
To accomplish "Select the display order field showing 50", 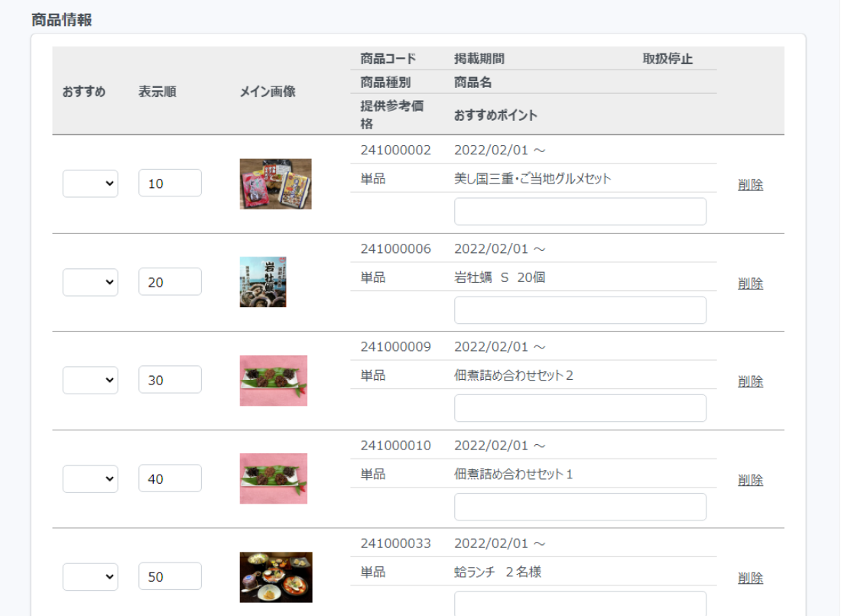I will point(170,577).
